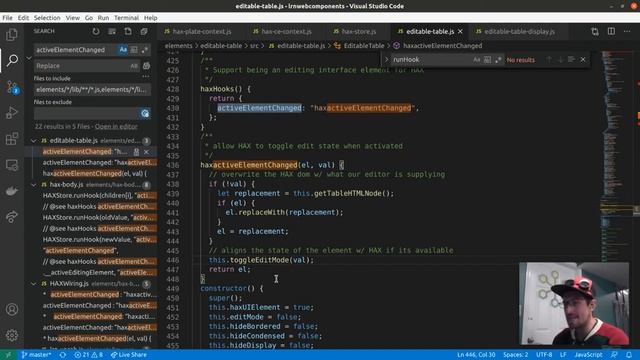
Task: Open the Manage gear menu
Action: [12, 335]
